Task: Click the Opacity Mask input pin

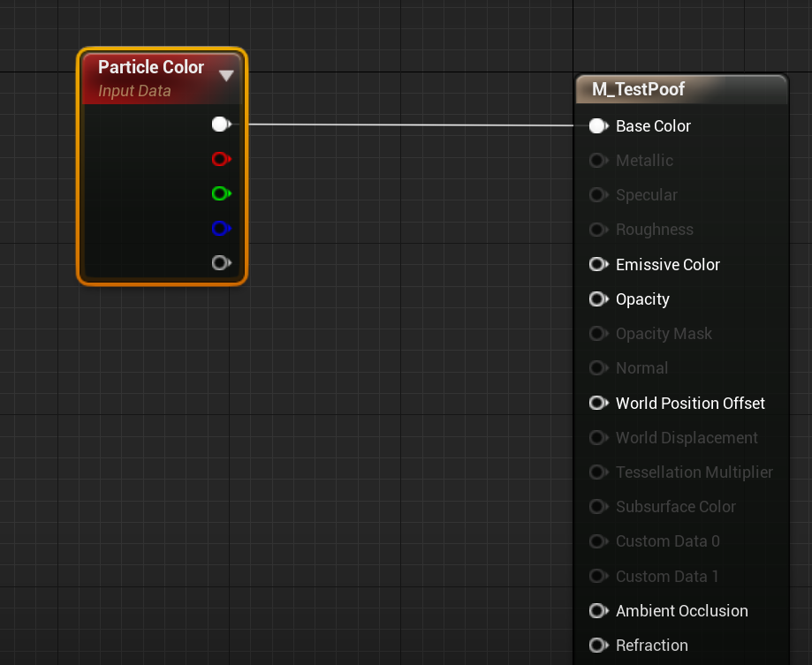Action: tap(599, 334)
